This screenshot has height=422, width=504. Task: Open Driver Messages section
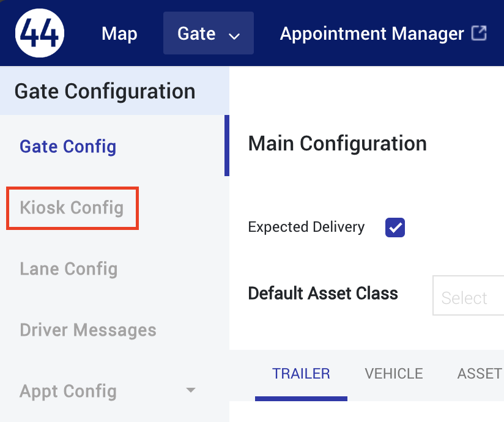coord(87,330)
